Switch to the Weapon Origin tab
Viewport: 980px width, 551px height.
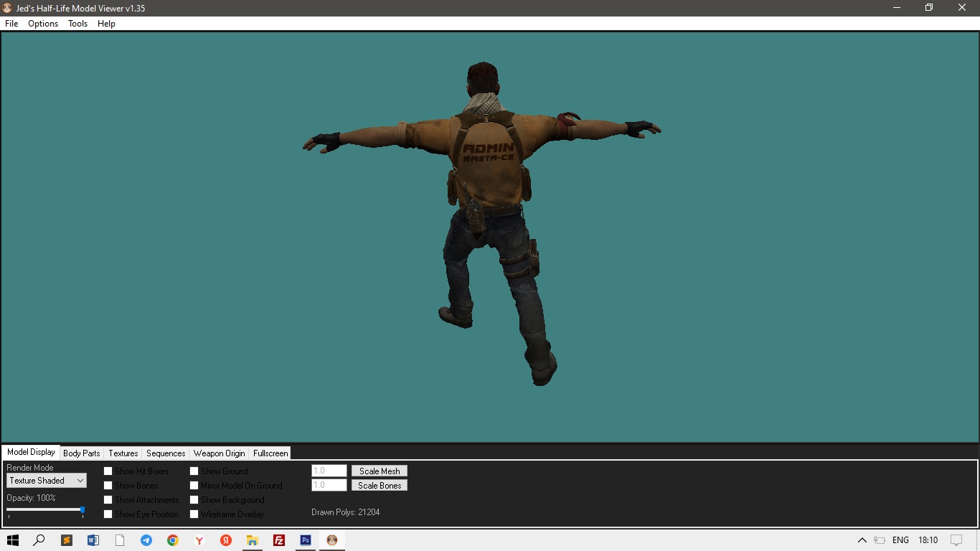coord(219,453)
